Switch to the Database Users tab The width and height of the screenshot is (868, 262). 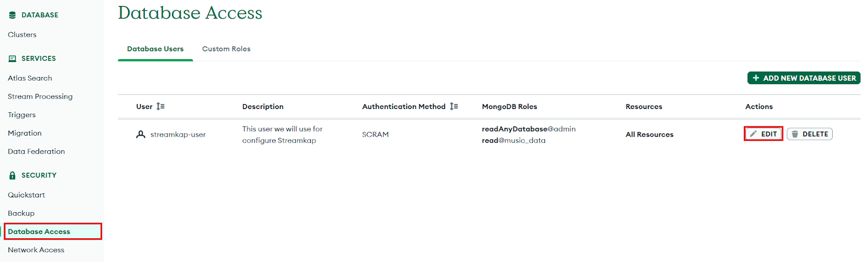coord(155,49)
